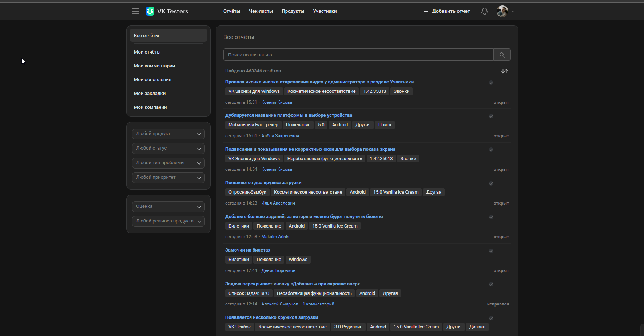The image size is (644, 336).
Task: Open author Ксения Кисова on 15:31 report
Action: pyautogui.click(x=277, y=102)
